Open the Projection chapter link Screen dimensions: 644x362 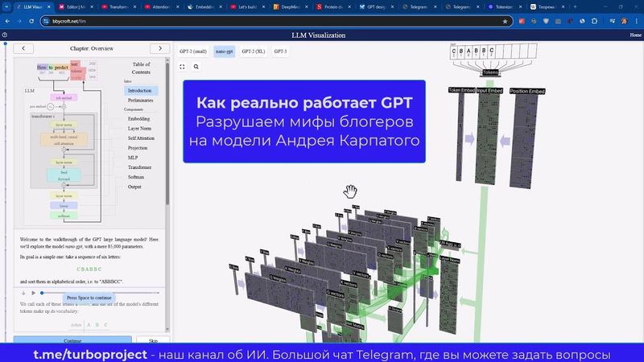coord(138,148)
